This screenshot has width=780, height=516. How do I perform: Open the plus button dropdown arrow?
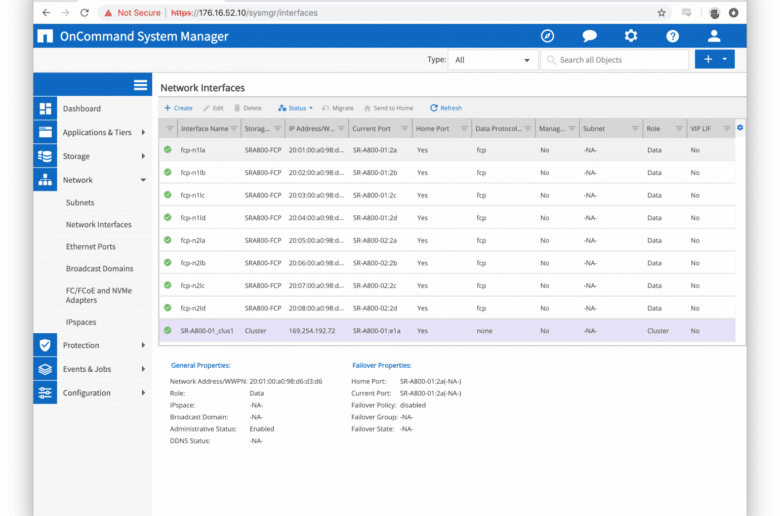pos(725,59)
